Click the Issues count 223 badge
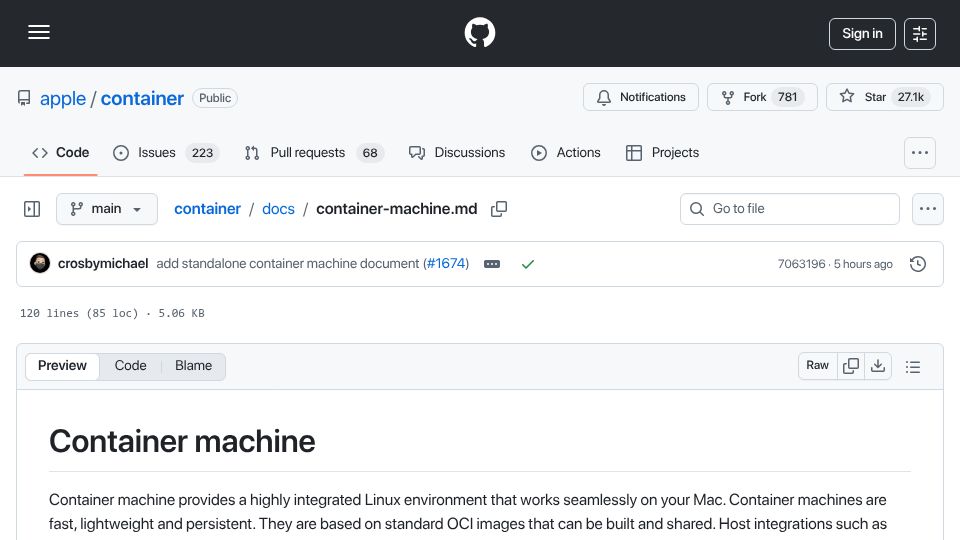Viewport: 960px width, 540px height. tap(202, 153)
